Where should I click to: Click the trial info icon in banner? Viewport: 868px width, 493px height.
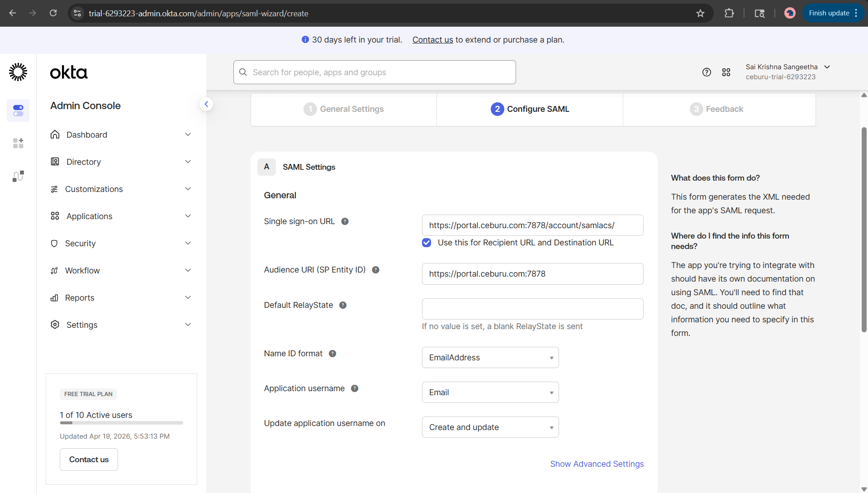pos(305,40)
